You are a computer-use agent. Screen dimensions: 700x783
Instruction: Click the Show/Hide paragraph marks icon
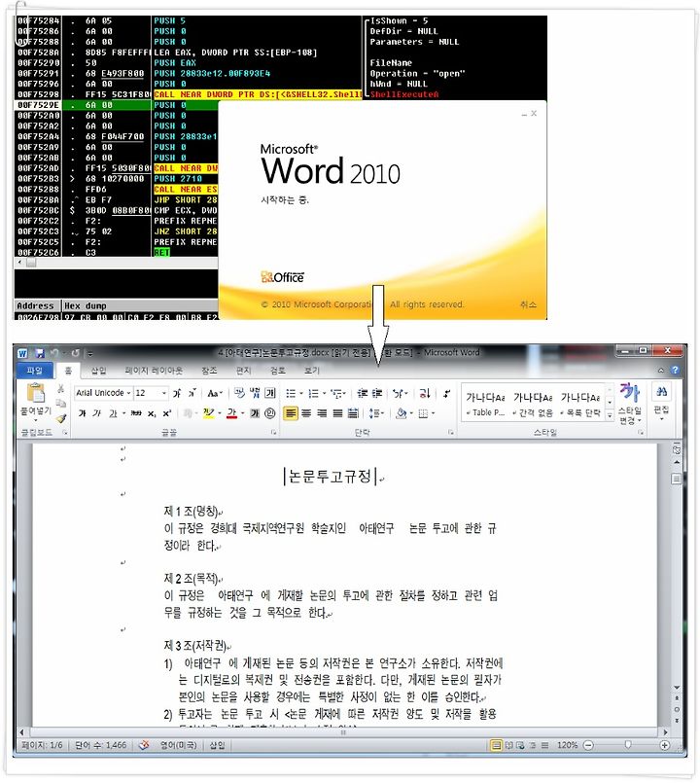point(446,394)
